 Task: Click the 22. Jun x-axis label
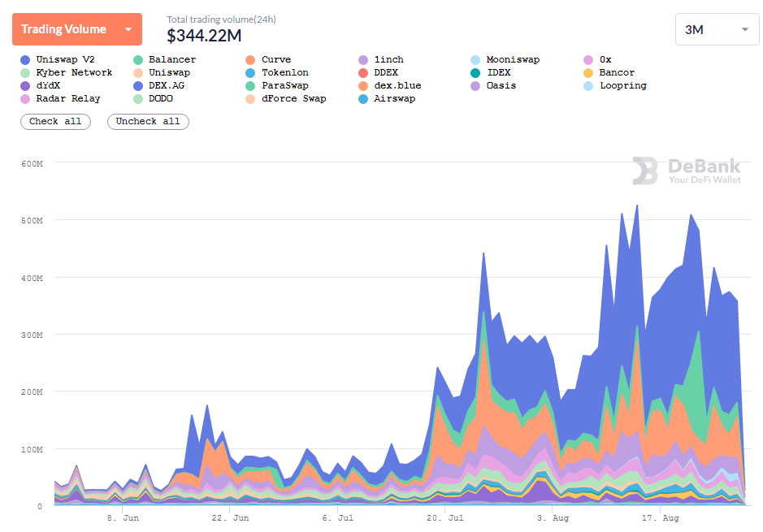pyautogui.click(x=230, y=518)
